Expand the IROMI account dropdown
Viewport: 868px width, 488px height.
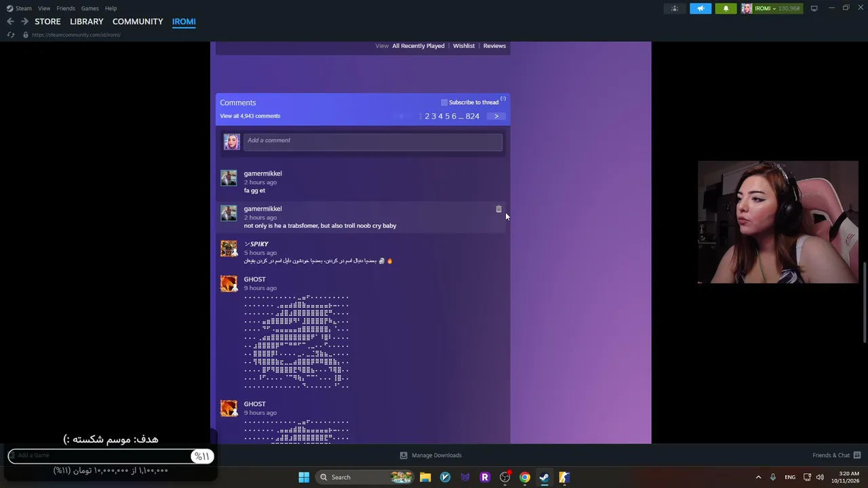point(771,8)
